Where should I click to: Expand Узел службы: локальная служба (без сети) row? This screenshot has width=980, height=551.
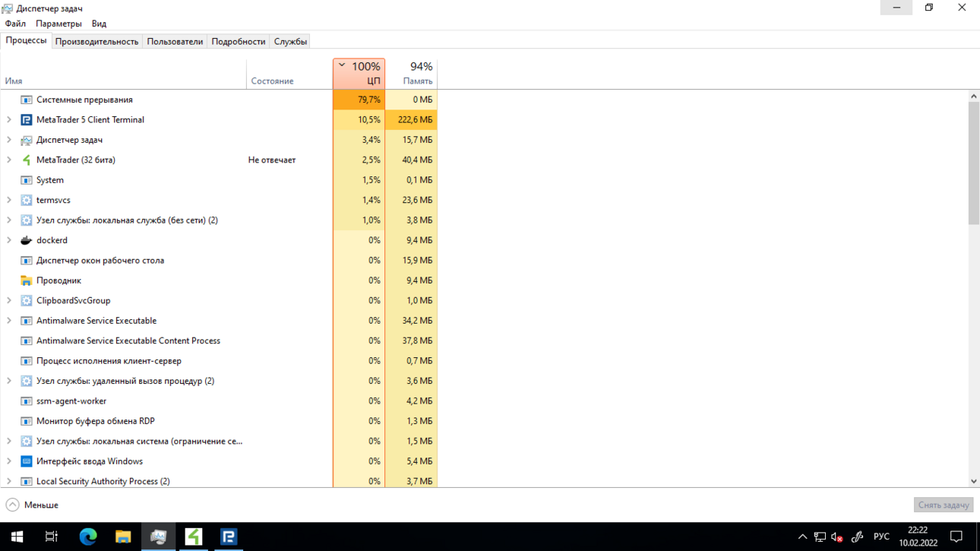[x=9, y=220]
